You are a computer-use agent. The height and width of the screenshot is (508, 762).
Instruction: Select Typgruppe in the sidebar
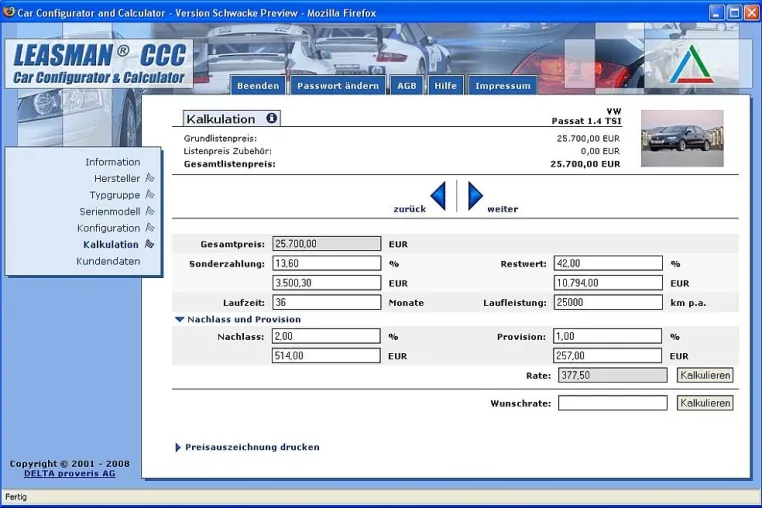115,195
